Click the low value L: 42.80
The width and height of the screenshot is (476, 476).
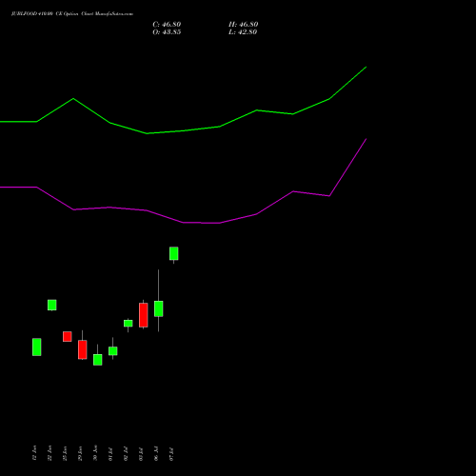click(243, 32)
